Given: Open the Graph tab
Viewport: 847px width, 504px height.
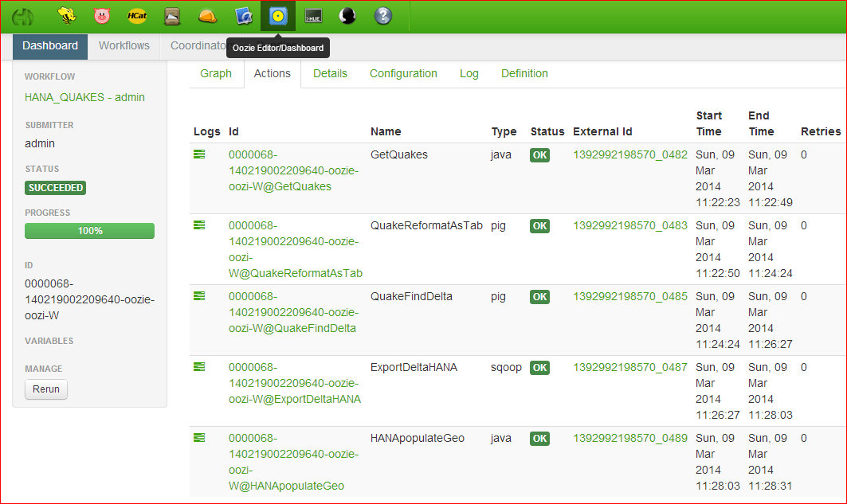Looking at the screenshot, I should [x=215, y=73].
